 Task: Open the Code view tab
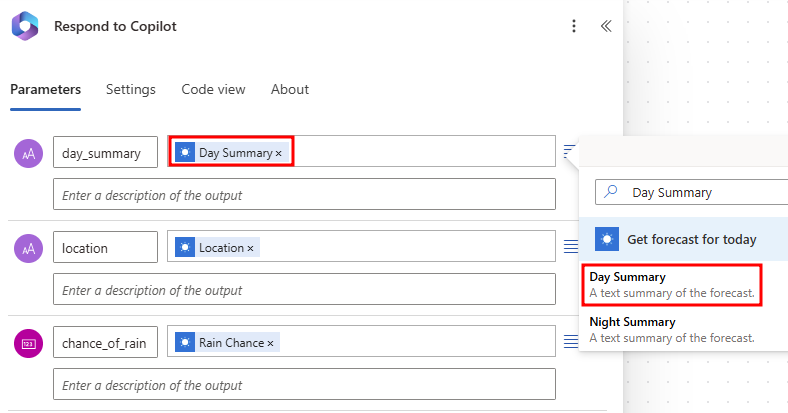pyautogui.click(x=213, y=89)
